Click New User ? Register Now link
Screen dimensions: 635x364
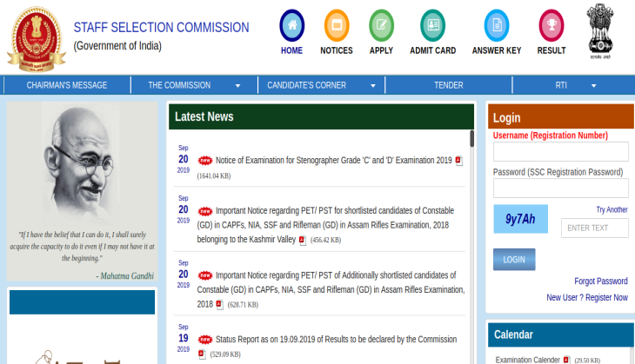coord(587,298)
